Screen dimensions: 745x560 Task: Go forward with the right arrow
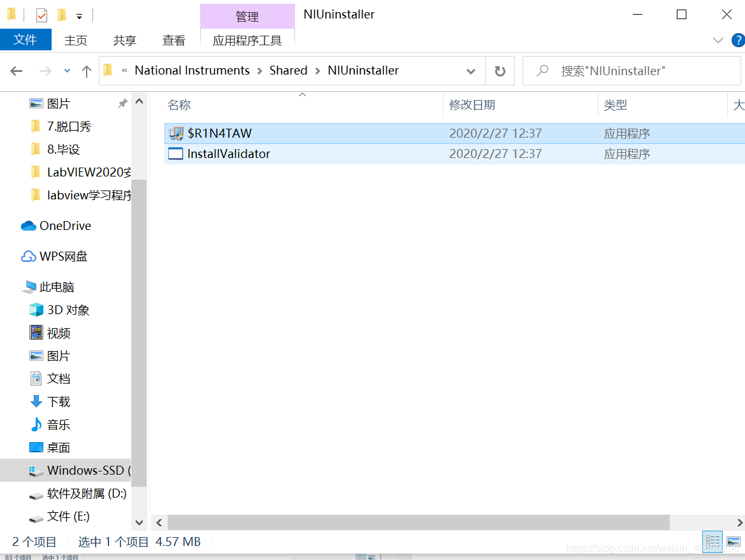click(x=45, y=71)
